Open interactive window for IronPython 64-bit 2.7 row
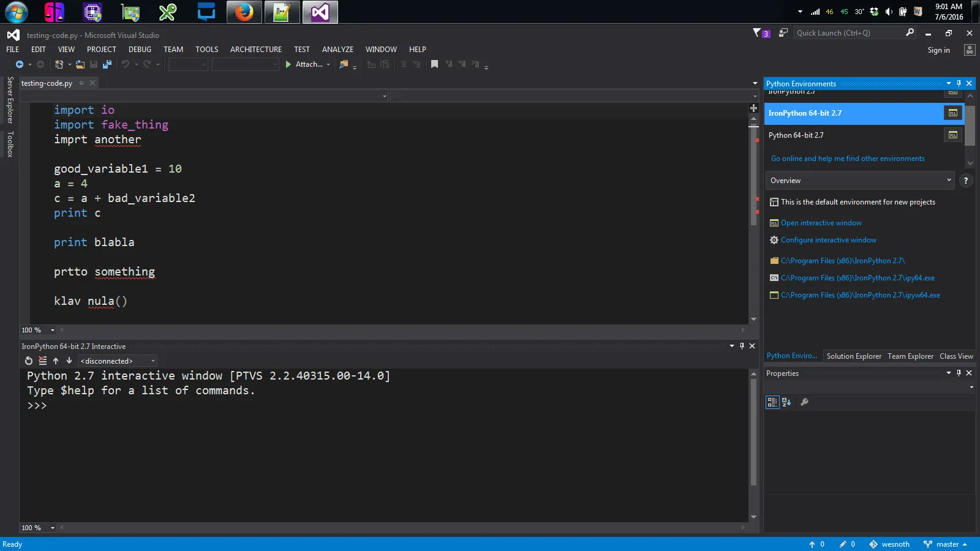980x551 pixels. point(953,113)
